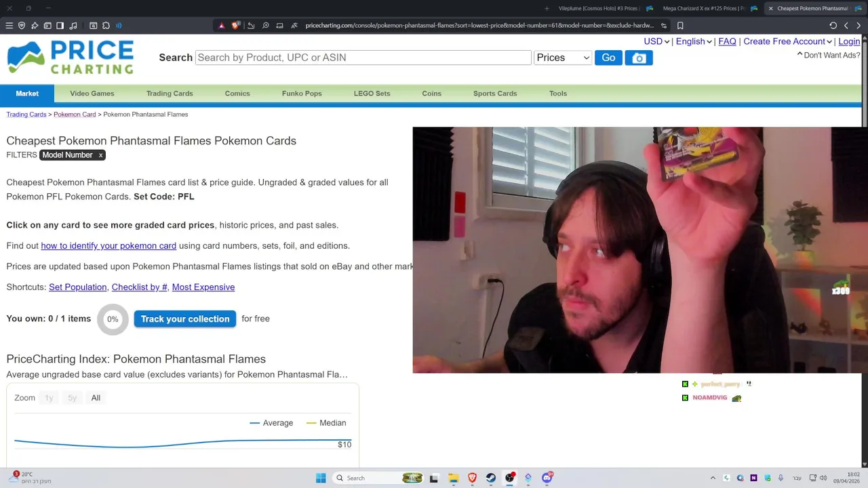Click the bookmark page icon
Image resolution: width=868 pixels, height=488 pixels.
(x=680, y=26)
